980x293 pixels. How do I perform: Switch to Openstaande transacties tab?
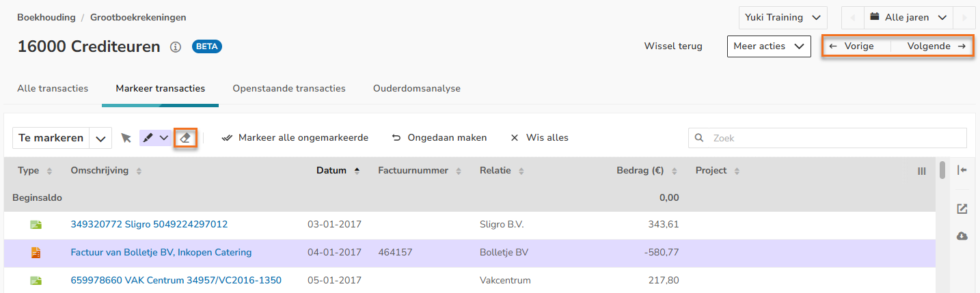pyautogui.click(x=288, y=88)
